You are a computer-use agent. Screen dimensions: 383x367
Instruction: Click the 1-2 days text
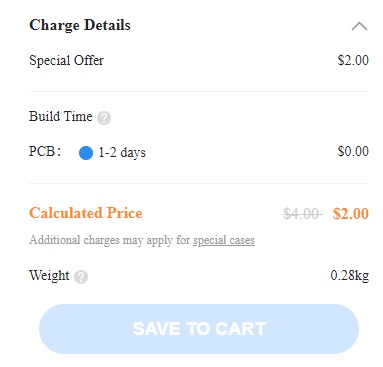pos(122,153)
